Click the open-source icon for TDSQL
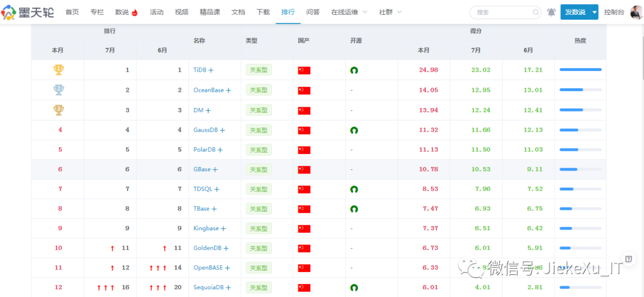Screen dimensions: 644x297 (354, 190)
